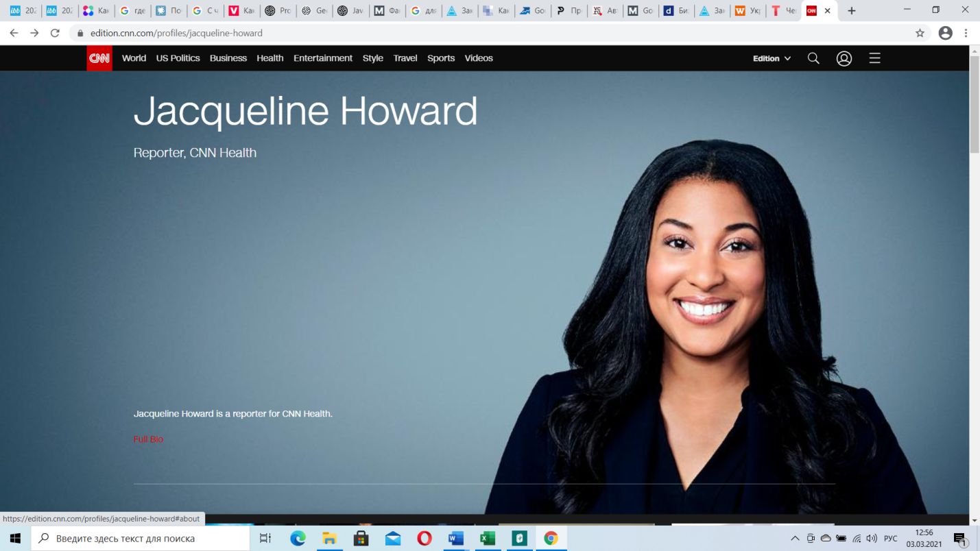Open the US Politics section

[178, 58]
